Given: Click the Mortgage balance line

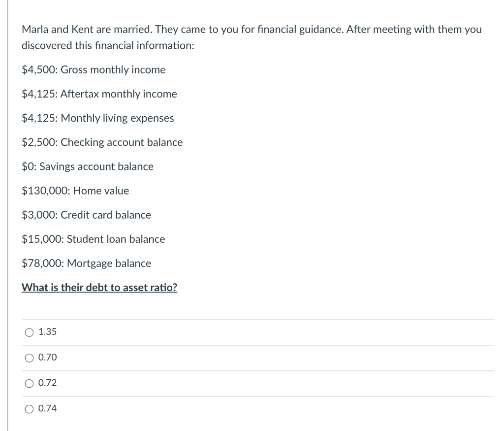Looking at the screenshot, I should tap(87, 263).
